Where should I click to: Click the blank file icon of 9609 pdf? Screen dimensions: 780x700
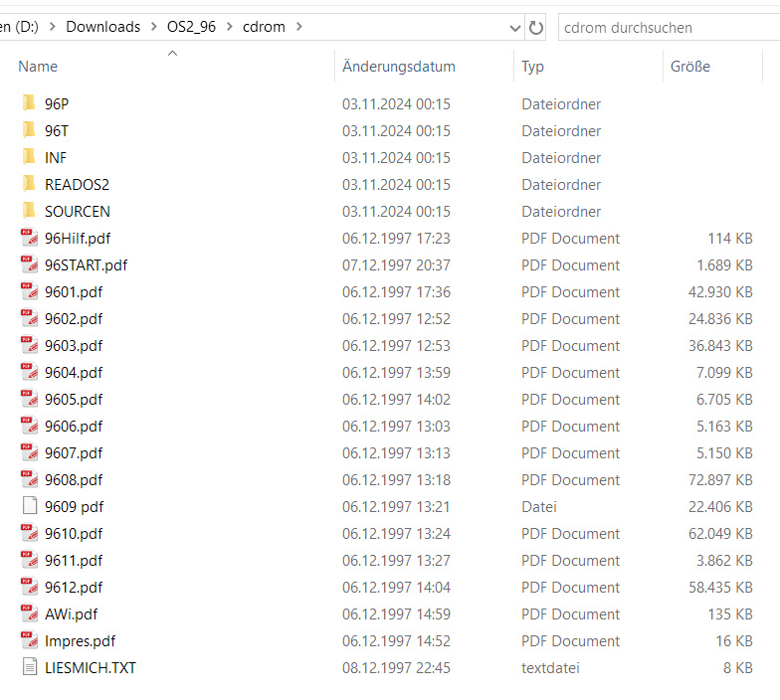coord(30,505)
